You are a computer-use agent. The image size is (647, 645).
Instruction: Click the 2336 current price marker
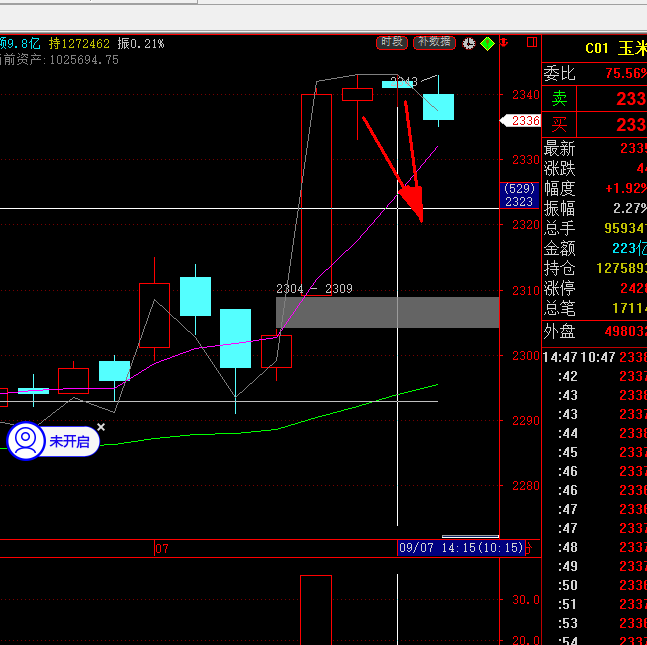pyautogui.click(x=520, y=121)
